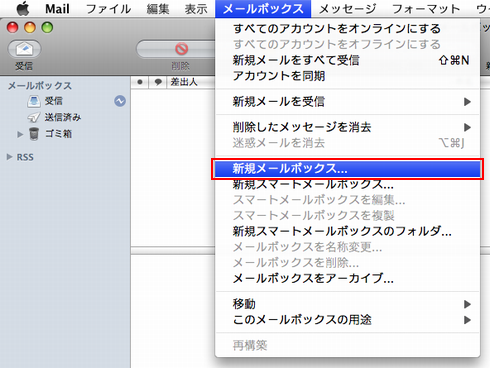Choose 新規スマートメールボックスのフォルダ...

(x=347, y=231)
